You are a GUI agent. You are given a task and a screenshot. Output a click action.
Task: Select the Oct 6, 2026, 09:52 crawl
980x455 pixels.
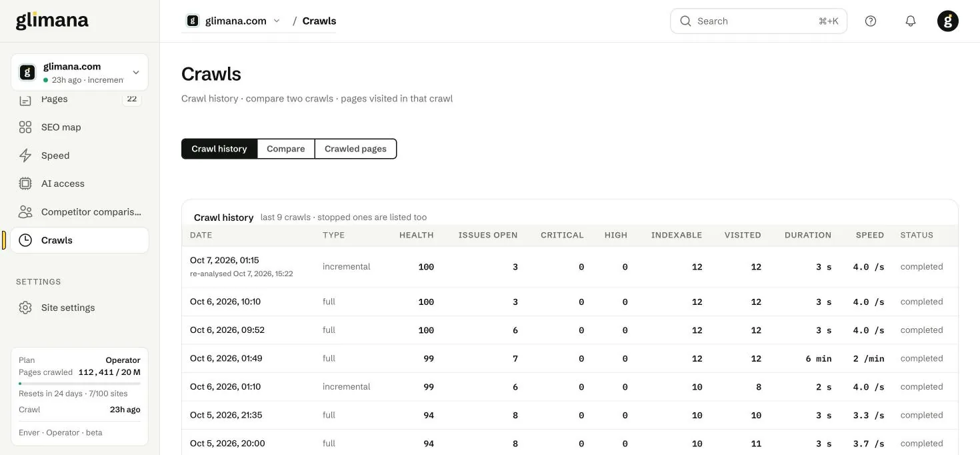(570, 330)
